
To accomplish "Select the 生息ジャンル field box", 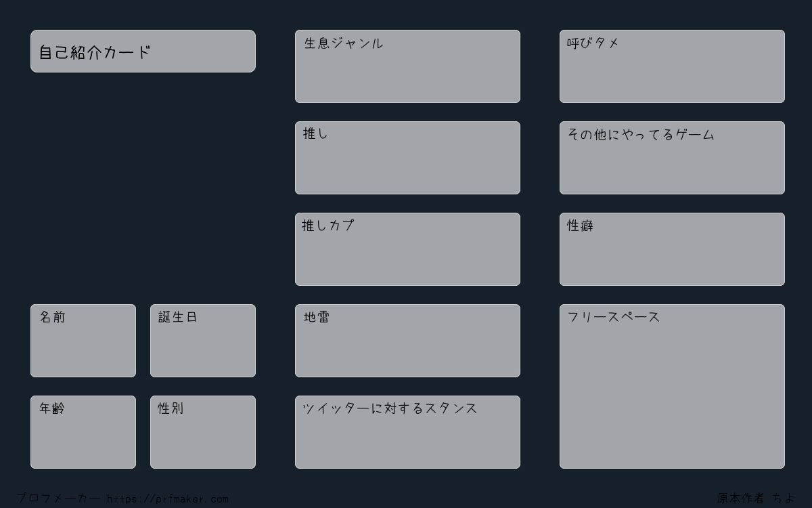I will [x=407, y=66].
